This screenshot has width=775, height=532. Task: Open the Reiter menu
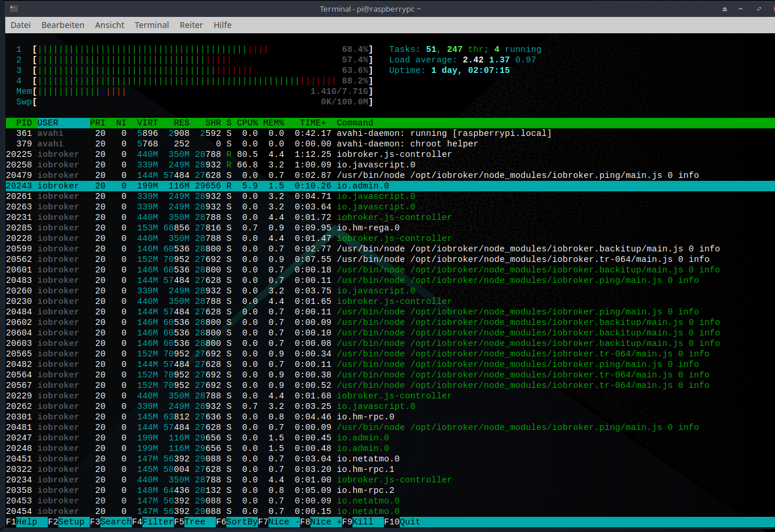tap(191, 25)
